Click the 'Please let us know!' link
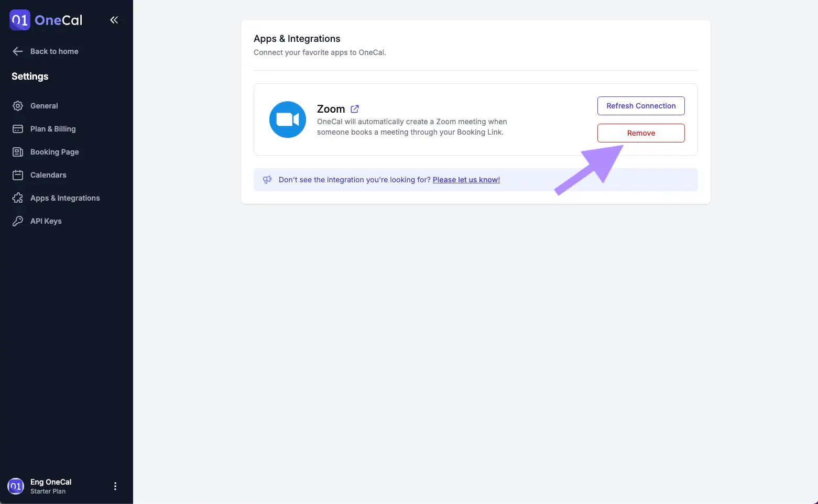The image size is (818, 504). pyautogui.click(x=466, y=180)
